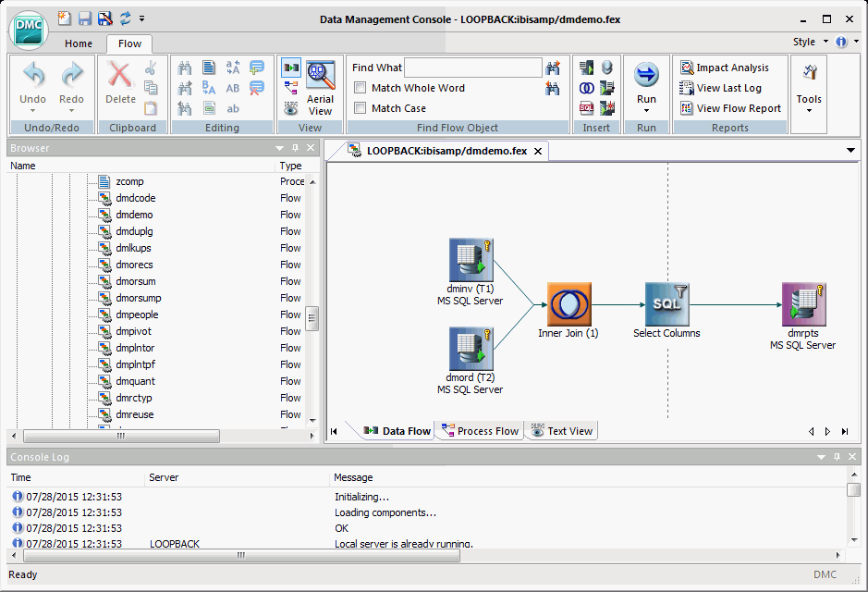Enable Match Whole Word checkbox

[x=361, y=88]
